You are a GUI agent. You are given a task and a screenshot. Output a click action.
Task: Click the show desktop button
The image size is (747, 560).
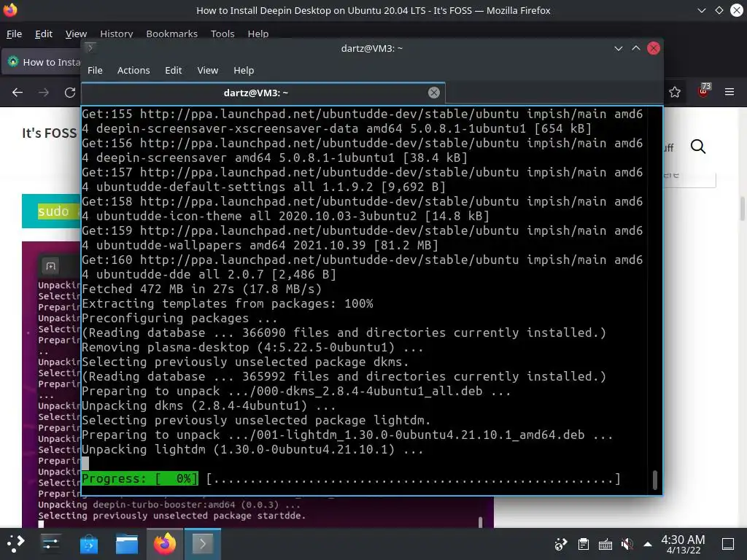click(x=728, y=544)
